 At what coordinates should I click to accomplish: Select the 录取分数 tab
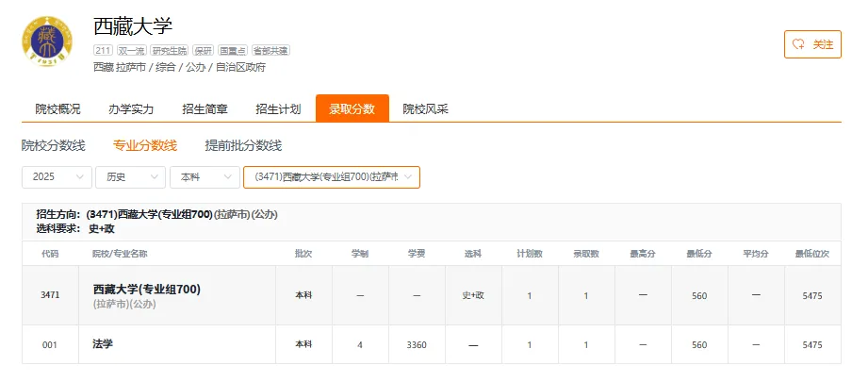[x=352, y=108]
